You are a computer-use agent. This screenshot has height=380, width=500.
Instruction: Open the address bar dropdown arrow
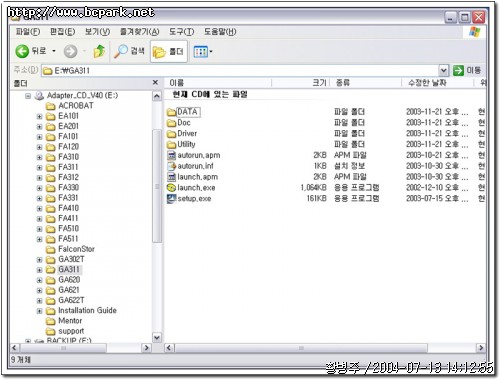[443, 70]
